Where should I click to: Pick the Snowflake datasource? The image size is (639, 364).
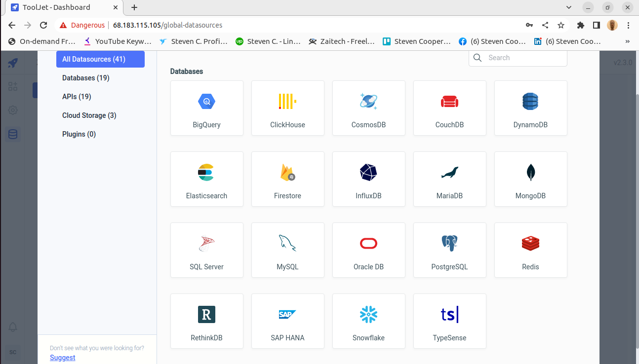coord(369,321)
